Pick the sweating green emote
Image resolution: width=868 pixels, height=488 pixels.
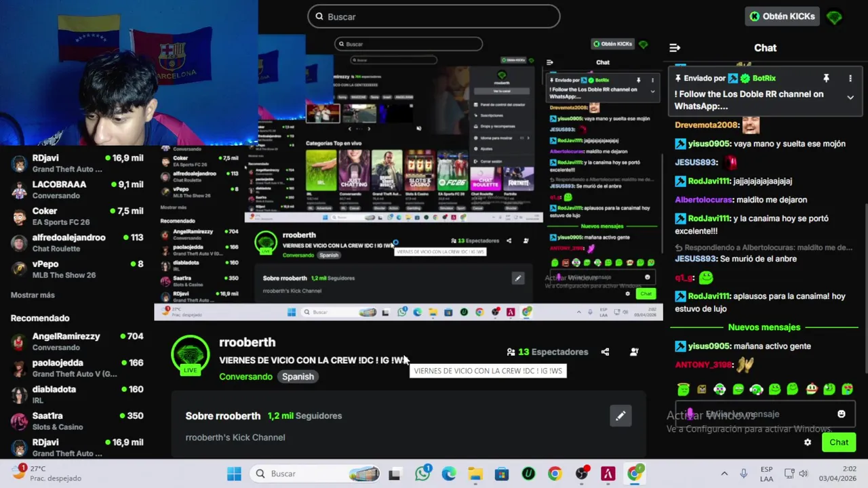[x=829, y=389]
